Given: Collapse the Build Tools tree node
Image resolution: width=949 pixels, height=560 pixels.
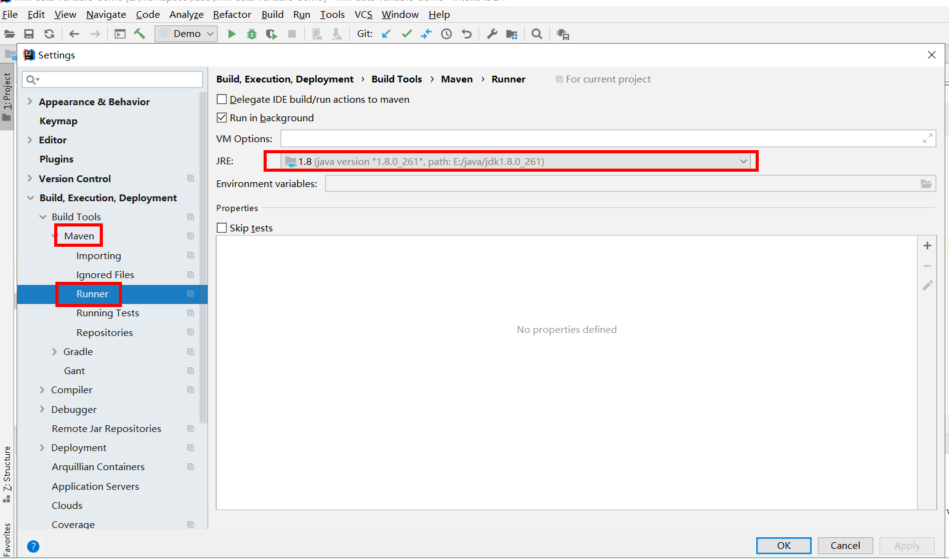Looking at the screenshot, I should [x=42, y=217].
